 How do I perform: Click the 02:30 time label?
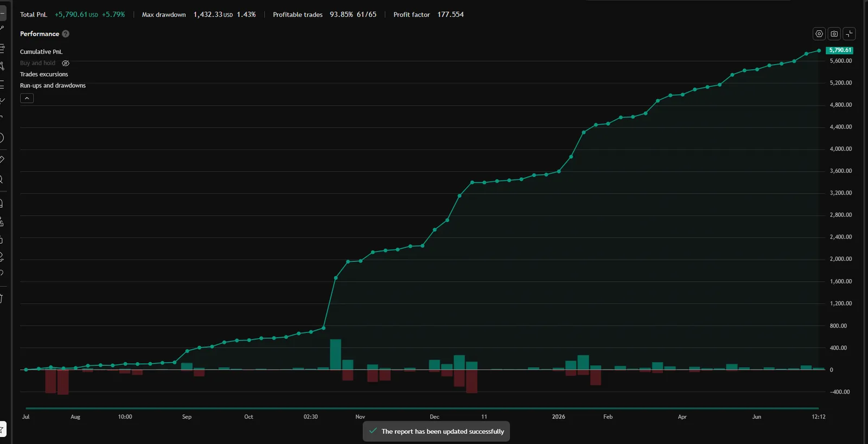pyautogui.click(x=311, y=417)
